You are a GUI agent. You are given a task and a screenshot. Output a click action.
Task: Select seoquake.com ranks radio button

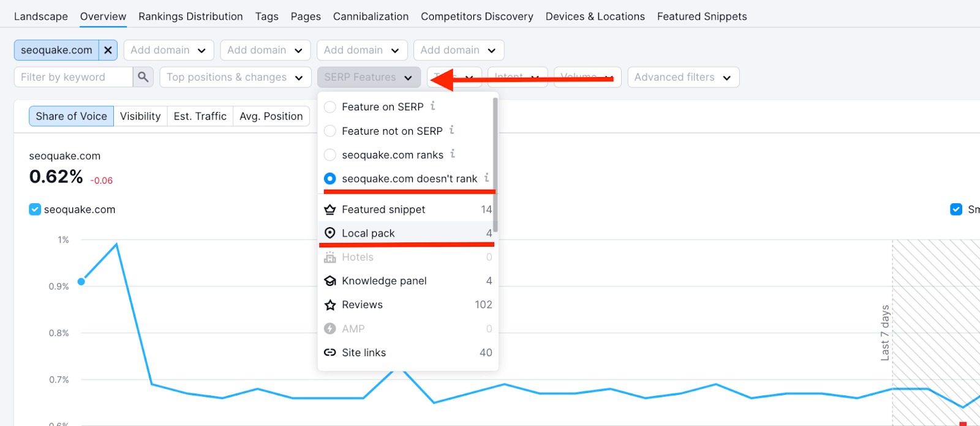pyautogui.click(x=330, y=155)
